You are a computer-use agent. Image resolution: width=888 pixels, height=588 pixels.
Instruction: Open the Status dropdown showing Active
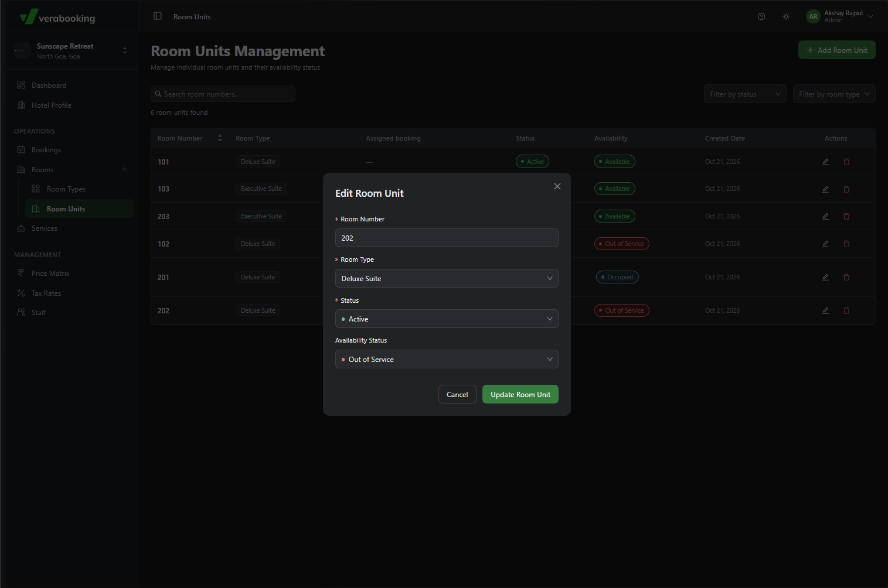click(447, 319)
